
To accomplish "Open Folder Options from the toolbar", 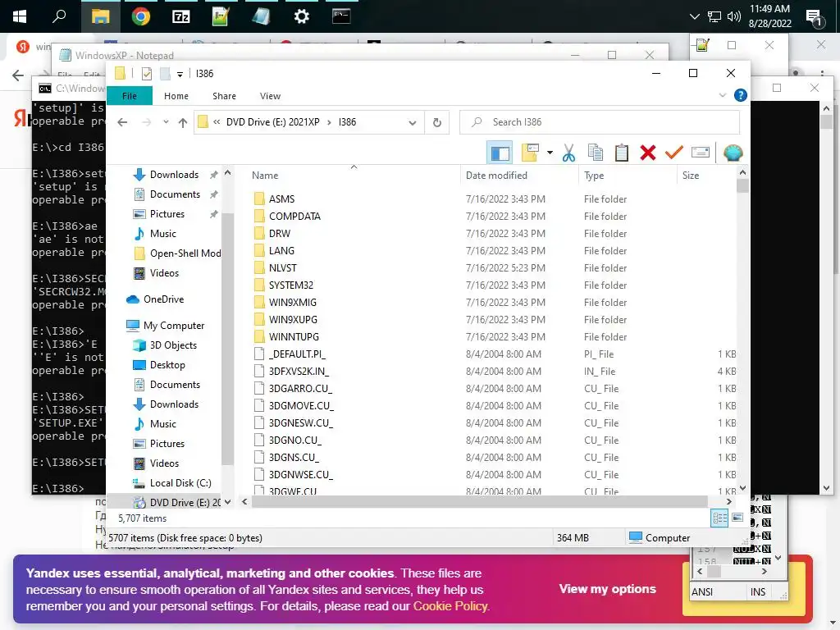I will [x=529, y=153].
